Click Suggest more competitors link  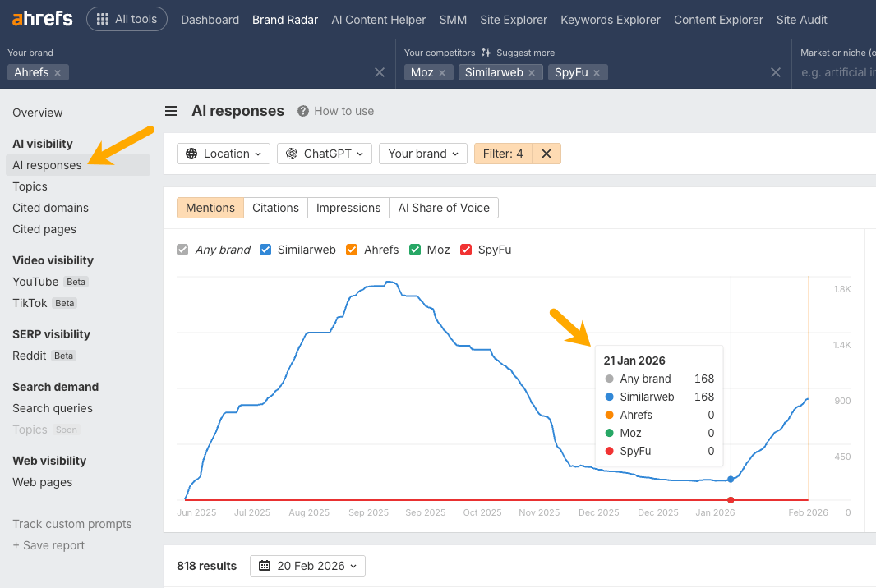518,53
